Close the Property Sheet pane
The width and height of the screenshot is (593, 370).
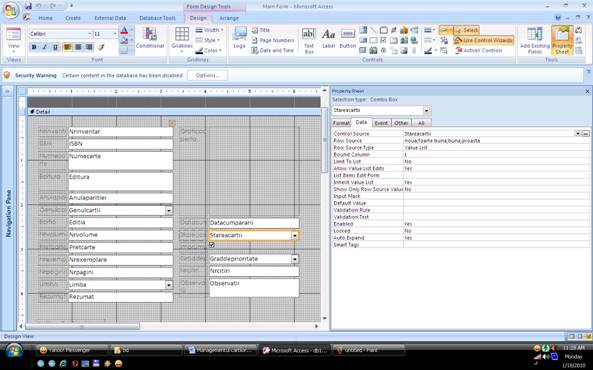tap(587, 91)
